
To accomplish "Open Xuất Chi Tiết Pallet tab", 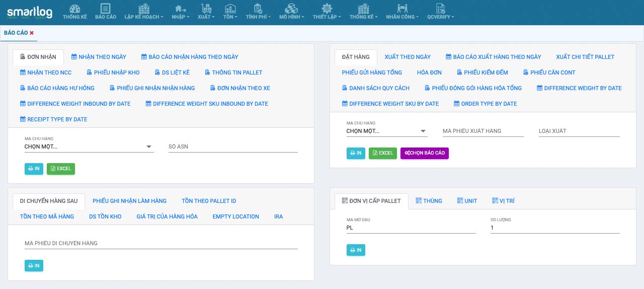I will 585,57.
